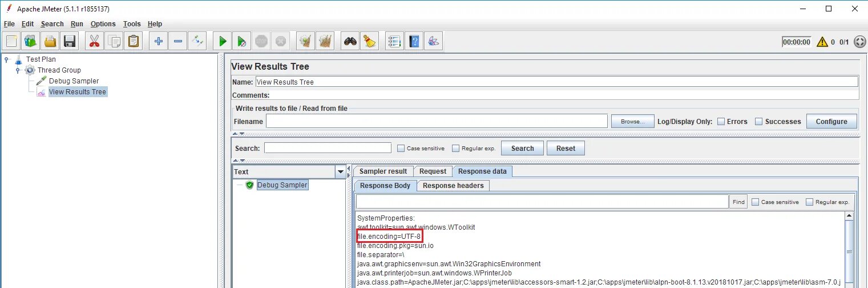This screenshot has width=868, height=288.
Task: Click the grey Stop icon
Action: point(261,41)
